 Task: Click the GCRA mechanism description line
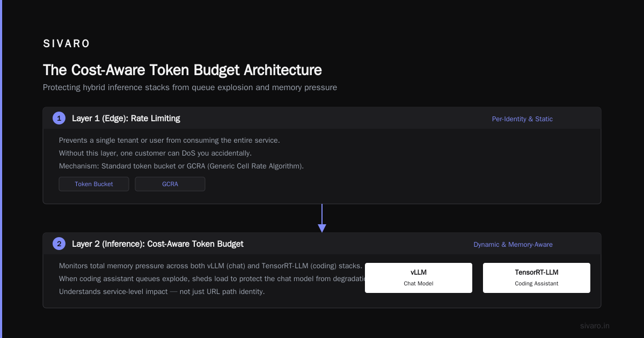pos(181,166)
